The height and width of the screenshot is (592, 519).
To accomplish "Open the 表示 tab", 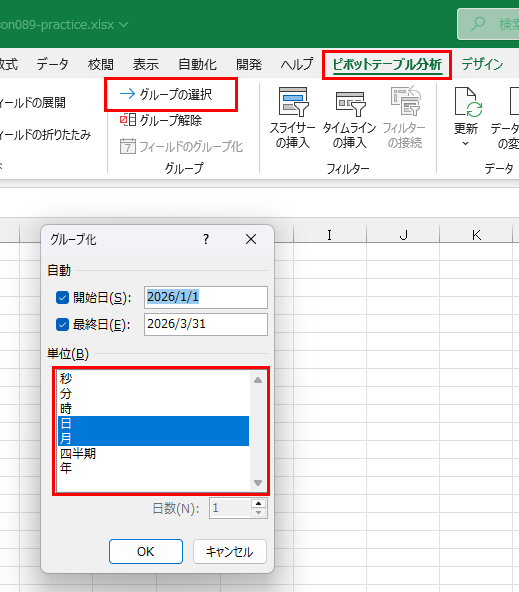I will (x=145, y=65).
